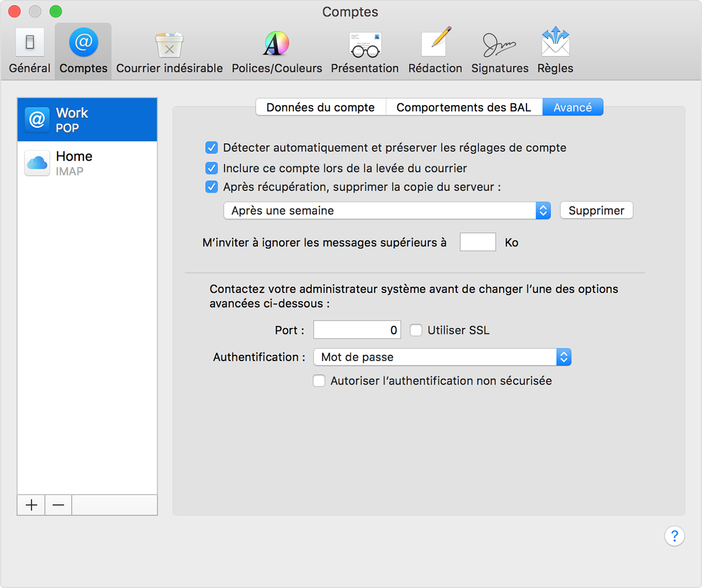Open Courrier indésirable settings
This screenshot has height=588, width=702.
(169, 50)
